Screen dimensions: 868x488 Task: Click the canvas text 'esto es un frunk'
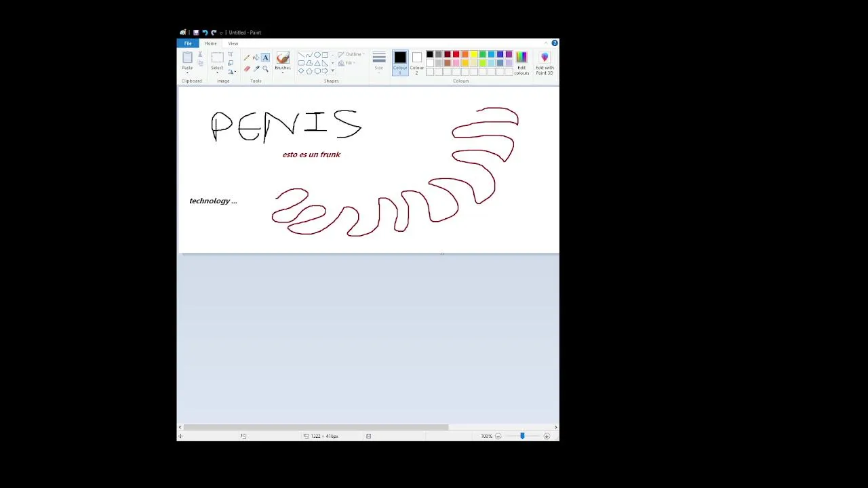coord(311,155)
